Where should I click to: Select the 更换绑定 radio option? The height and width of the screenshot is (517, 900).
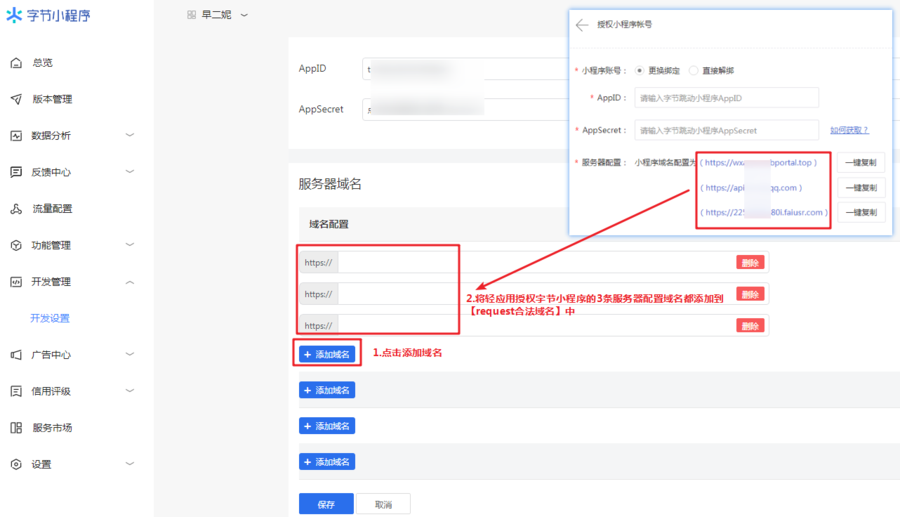(x=639, y=71)
